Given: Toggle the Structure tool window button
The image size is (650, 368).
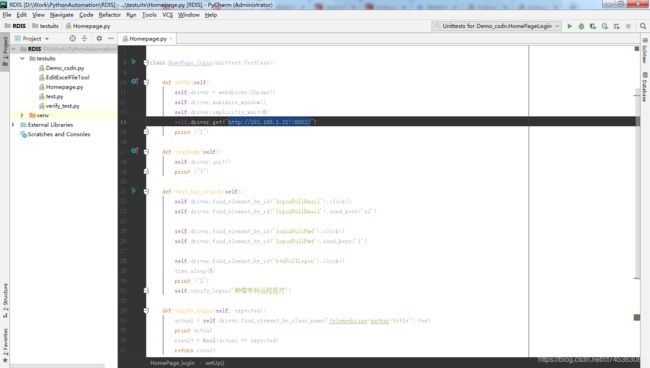Looking at the screenshot, I should pos(5,300).
